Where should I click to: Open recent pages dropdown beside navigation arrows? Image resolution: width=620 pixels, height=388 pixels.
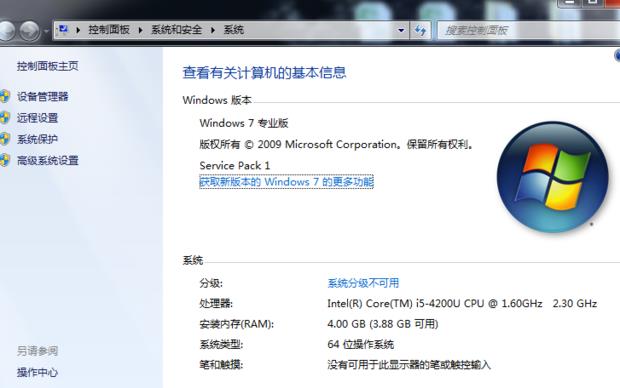[46, 31]
